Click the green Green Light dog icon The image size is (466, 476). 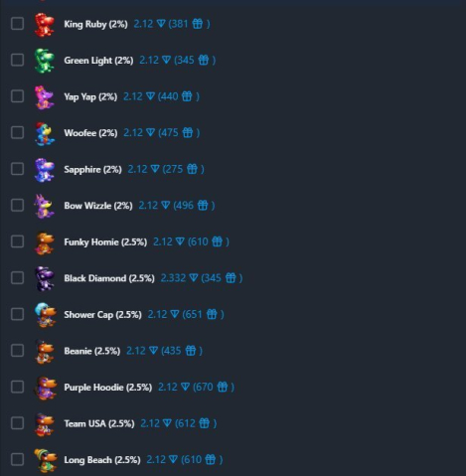click(x=45, y=61)
